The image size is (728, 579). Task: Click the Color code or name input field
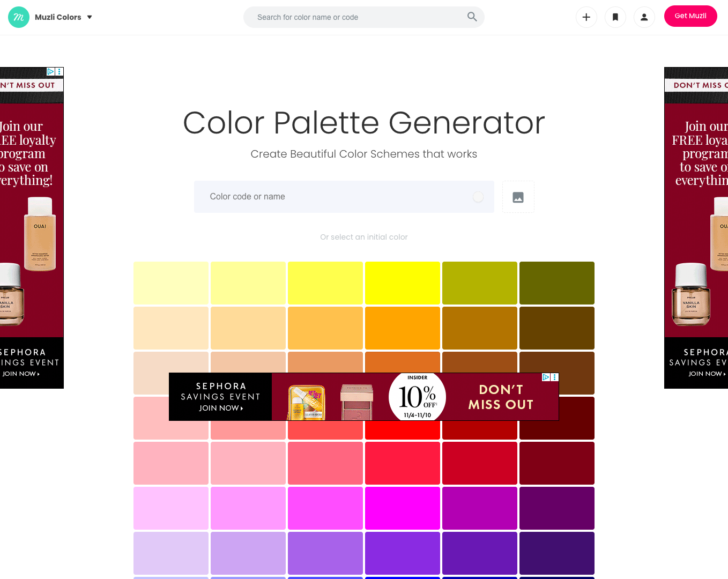[322, 197]
